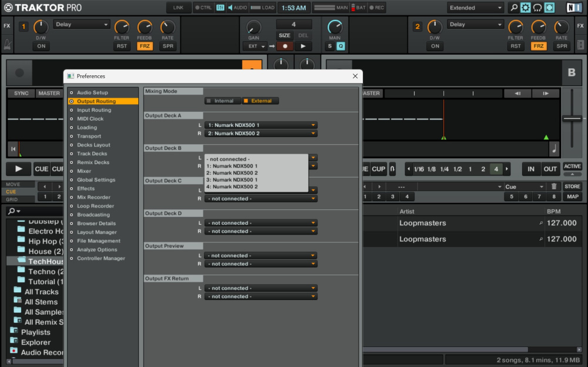Adjust the Deck B tempo fader

[572, 119]
